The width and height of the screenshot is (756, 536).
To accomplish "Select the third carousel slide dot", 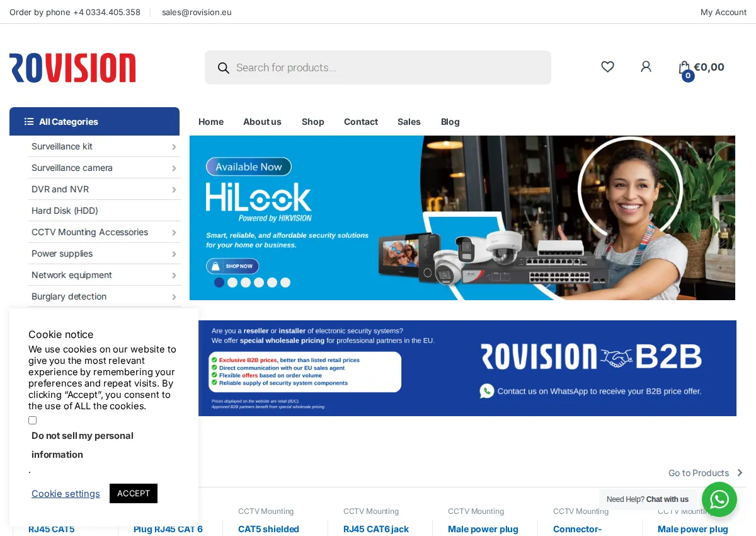I will [x=246, y=283].
